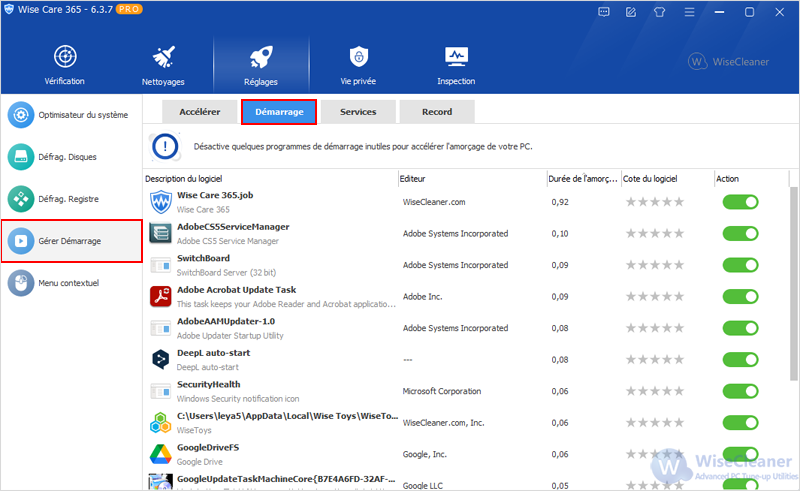Click the WiseCleaner.com, Inc. publisher text
800x491 pixels.
click(x=443, y=423)
